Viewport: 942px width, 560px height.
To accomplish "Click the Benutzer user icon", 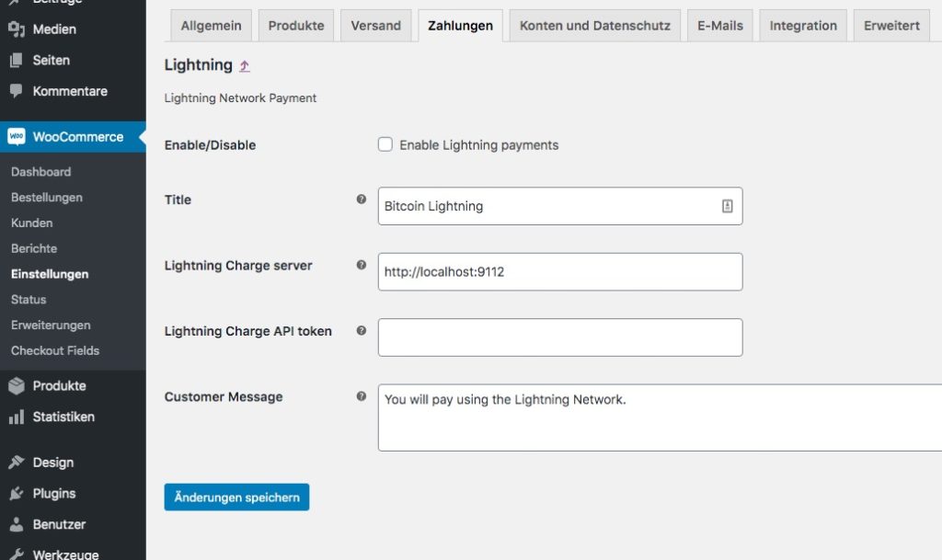I will [17, 524].
